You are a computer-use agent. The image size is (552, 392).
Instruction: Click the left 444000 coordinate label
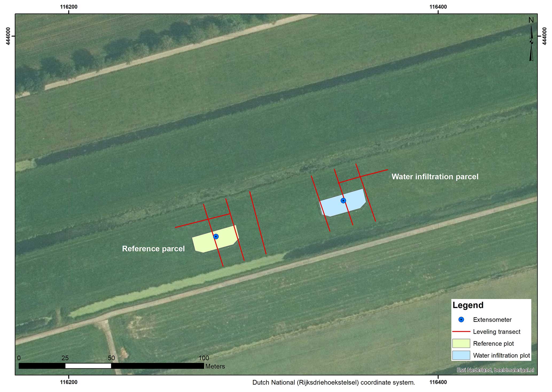pyautogui.click(x=8, y=36)
